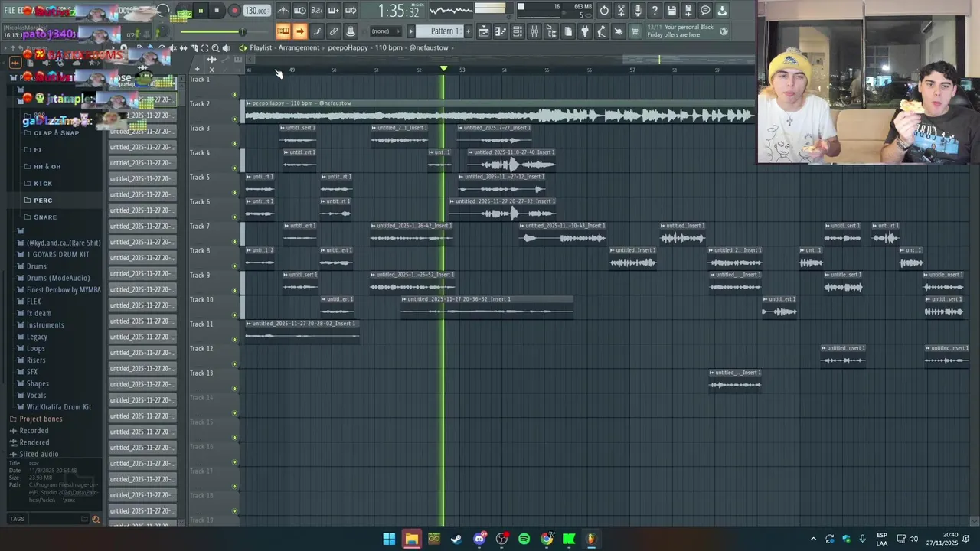980x551 pixels.
Task: Open the chat bubble project info icon
Action: click(705, 11)
